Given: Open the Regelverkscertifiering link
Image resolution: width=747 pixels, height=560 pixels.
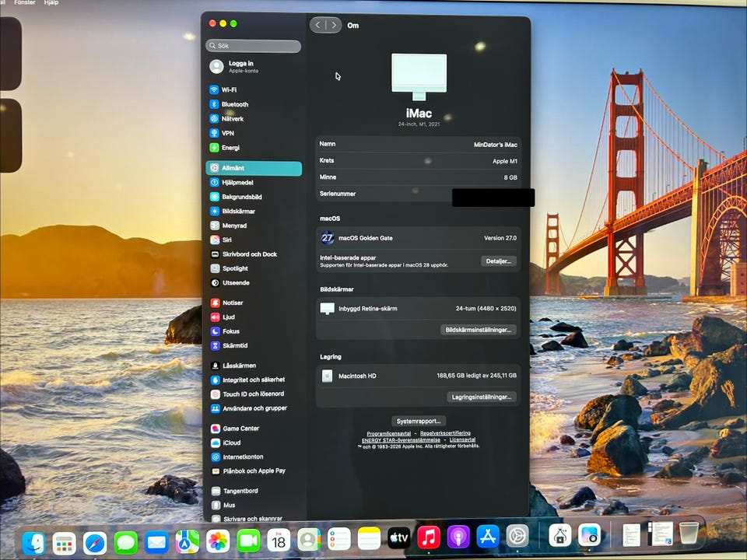Looking at the screenshot, I should click(445, 433).
